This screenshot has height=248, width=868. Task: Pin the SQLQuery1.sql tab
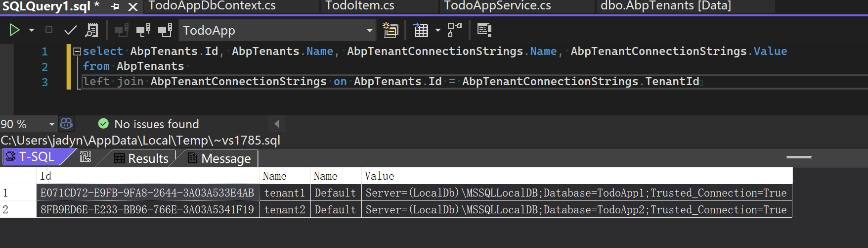point(115,7)
